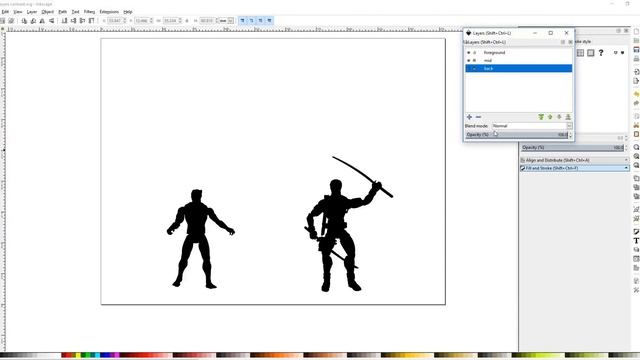
Task: Click the smaller black standing figure
Action: click(198, 239)
